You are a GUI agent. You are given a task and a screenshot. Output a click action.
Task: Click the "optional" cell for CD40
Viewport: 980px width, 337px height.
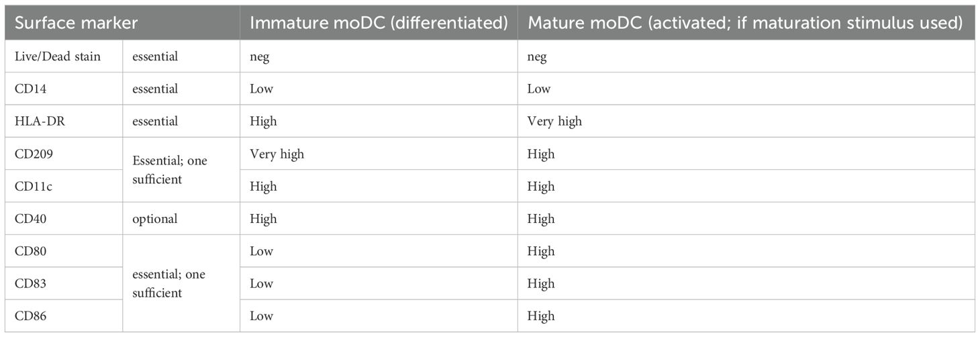pos(156,219)
